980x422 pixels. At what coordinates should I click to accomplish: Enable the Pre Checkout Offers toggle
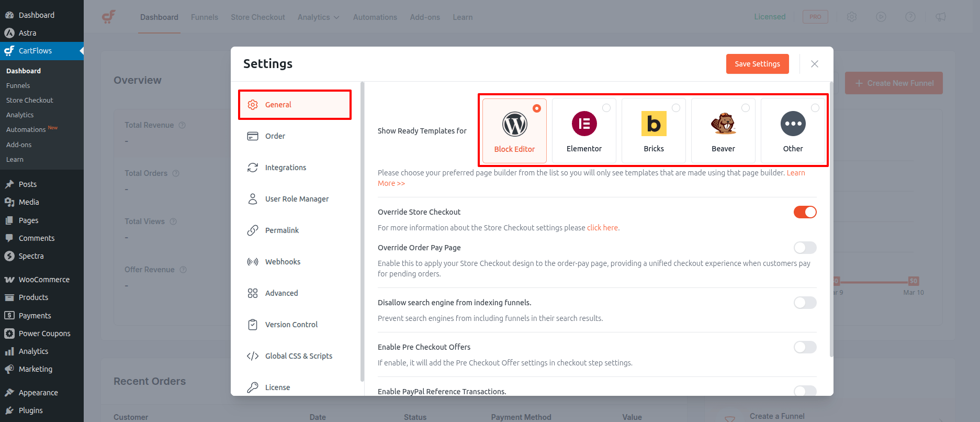click(805, 347)
